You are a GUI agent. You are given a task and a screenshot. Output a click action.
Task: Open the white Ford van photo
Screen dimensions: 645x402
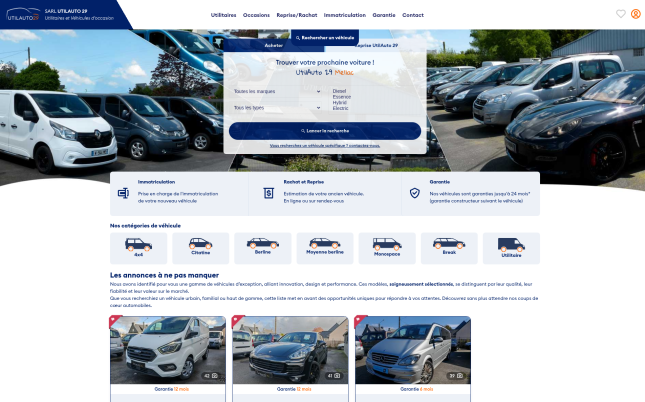168,350
